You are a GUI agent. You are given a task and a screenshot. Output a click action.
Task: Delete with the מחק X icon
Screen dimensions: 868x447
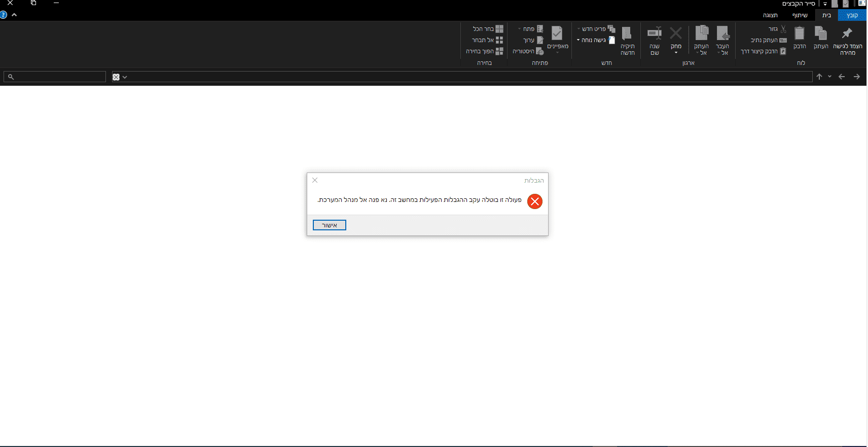tap(676, 33)
